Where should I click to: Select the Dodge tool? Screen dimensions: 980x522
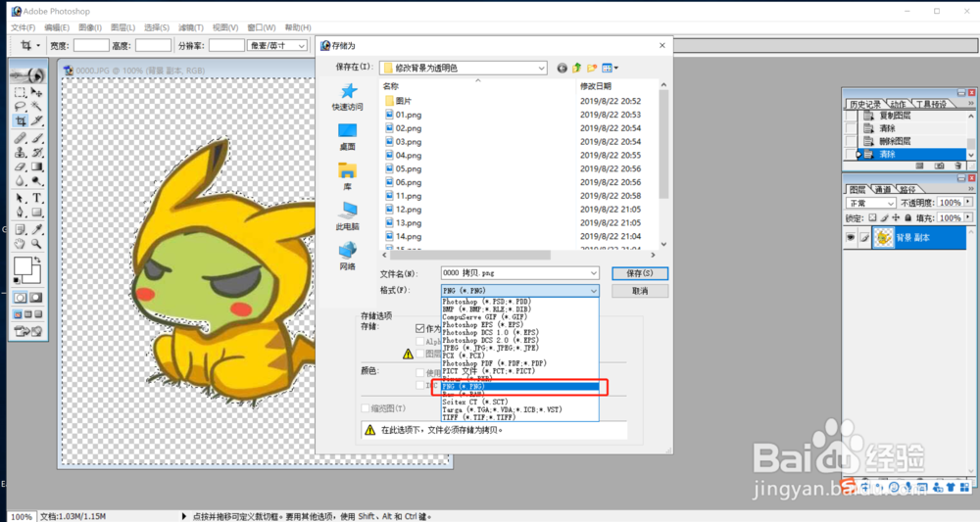click(37, 181)
